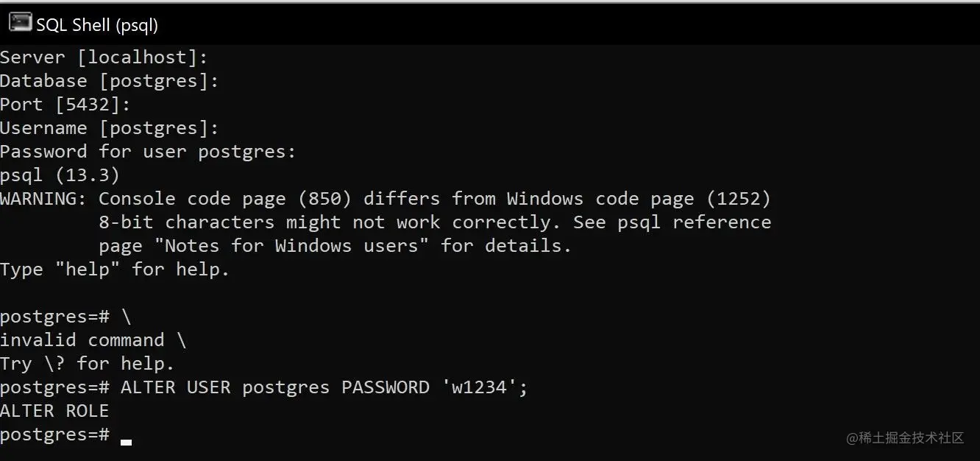Click the blinking cursor at the last prompt
Viewport: 980px width, 461px height.
(x=126, y=443)
